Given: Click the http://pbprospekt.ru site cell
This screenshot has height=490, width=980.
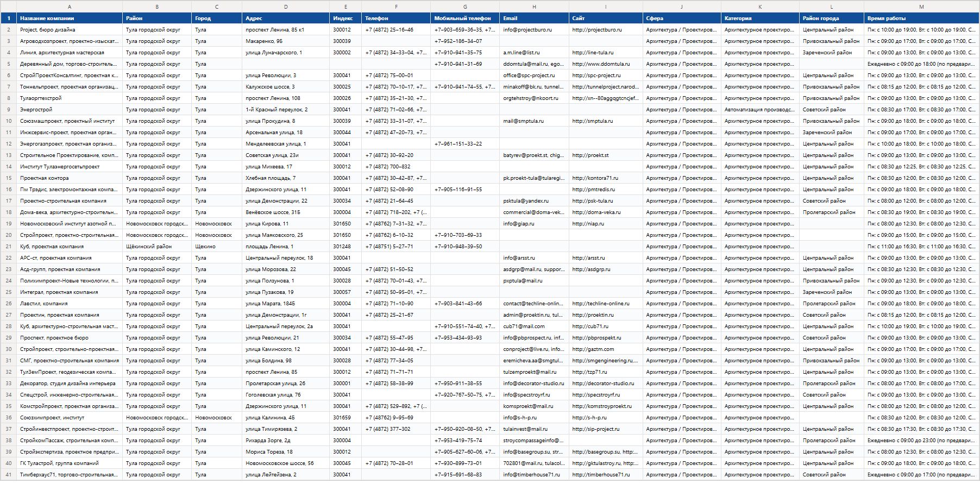Looking at the screenshot, I should (x=606, y=338).
